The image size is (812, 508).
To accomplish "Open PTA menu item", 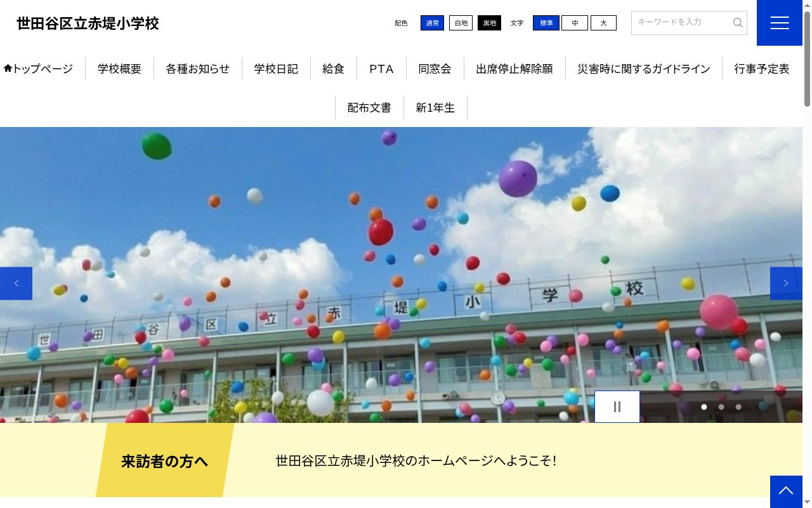I will 381,69.
